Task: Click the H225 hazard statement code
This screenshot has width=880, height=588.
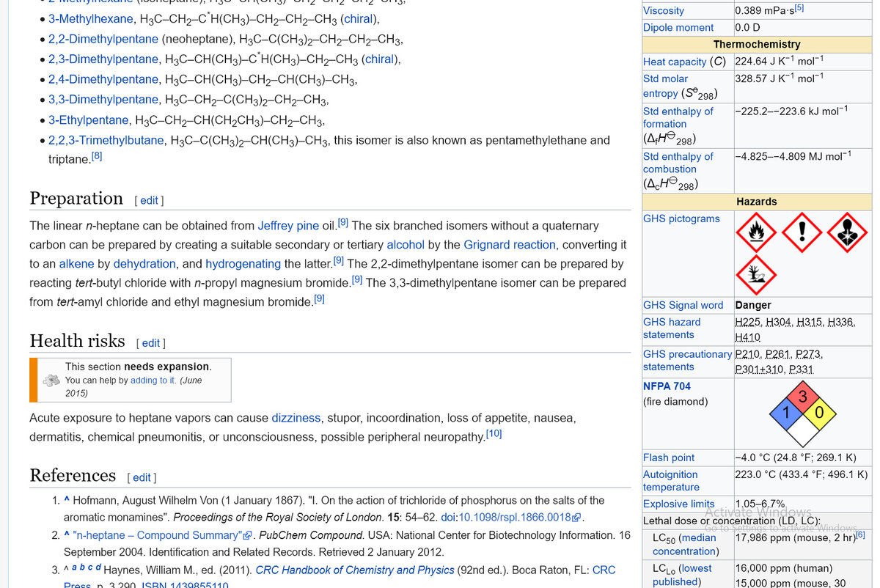Action: point(747,322)
